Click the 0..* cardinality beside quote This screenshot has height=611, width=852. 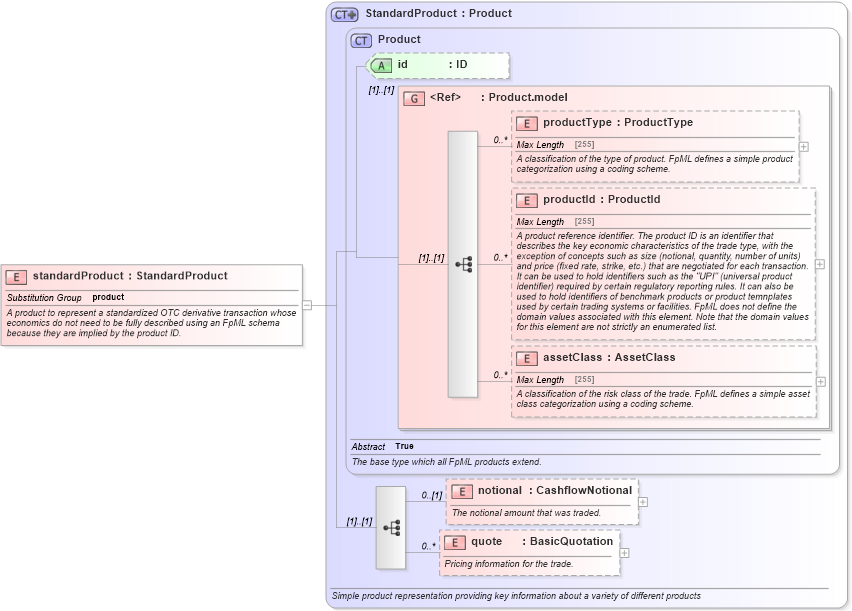[428, 547]
